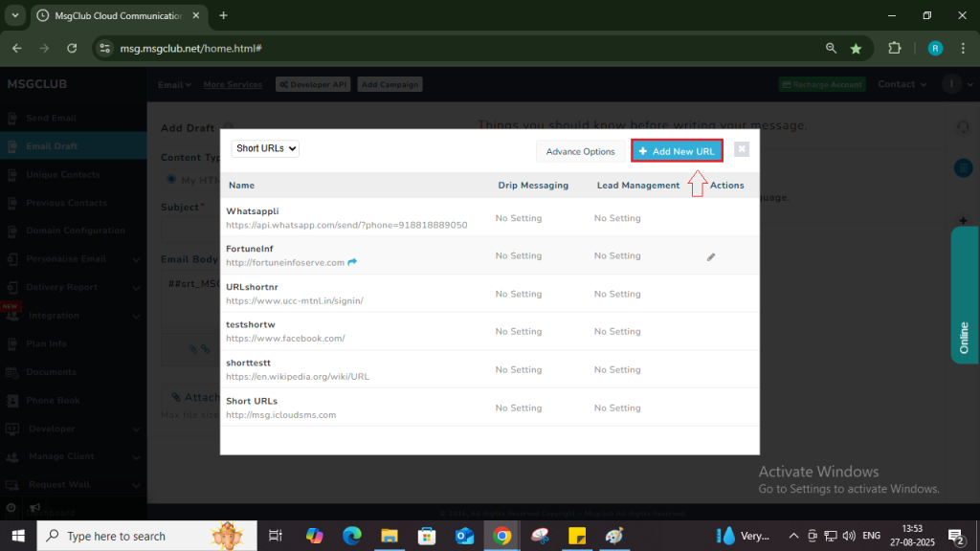Open the Windows Start menu
Screen dimensions: 980x551
pos(18,536)
